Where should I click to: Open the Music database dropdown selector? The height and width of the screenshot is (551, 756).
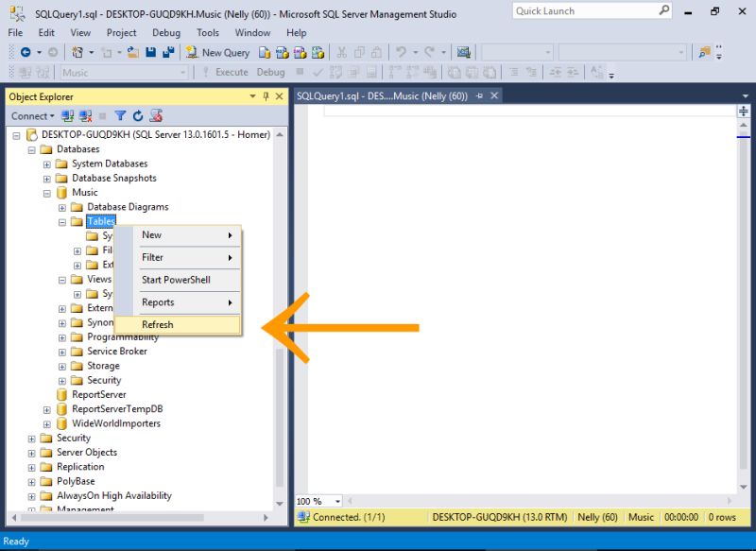[x=181, y=72]
